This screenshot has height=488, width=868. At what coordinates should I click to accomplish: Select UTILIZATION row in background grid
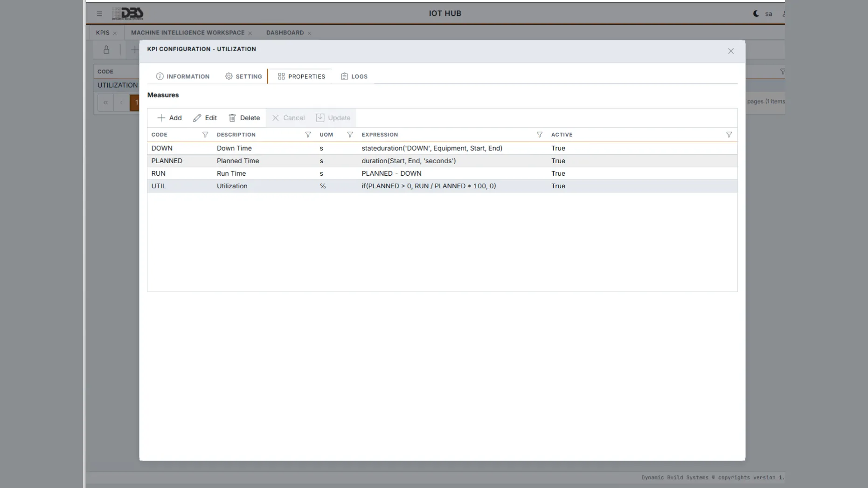118,85
